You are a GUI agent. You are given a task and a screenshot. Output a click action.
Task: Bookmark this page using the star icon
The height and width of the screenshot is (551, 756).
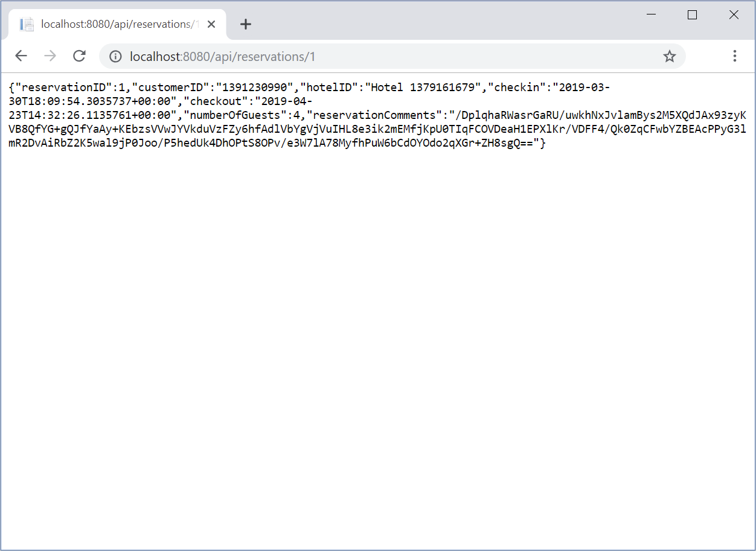(x=669, y=56)
